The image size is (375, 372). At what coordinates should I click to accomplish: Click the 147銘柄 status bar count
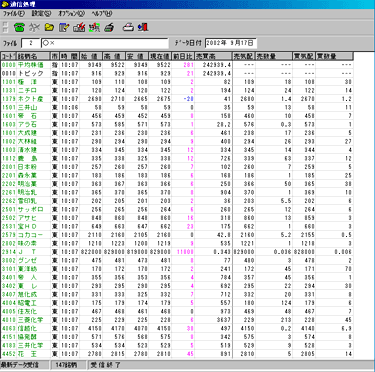(68, 365)
